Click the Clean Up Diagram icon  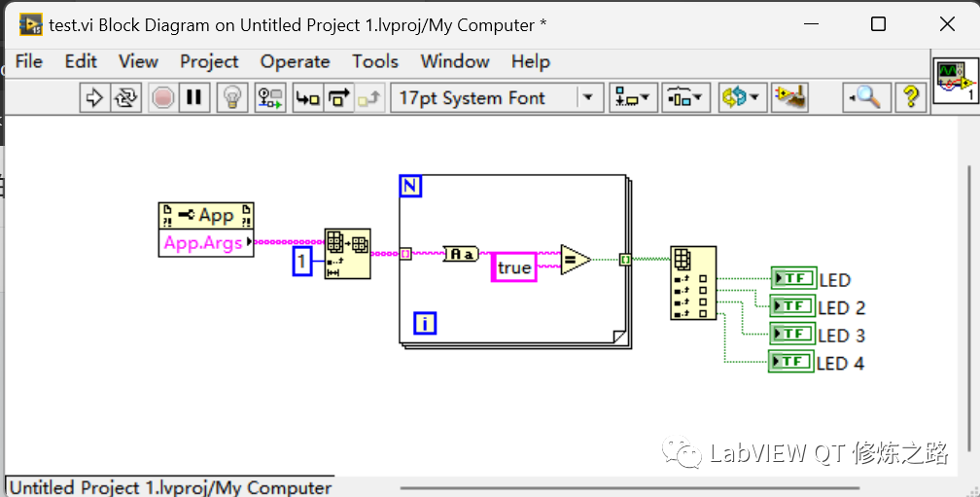pos(789,97)
